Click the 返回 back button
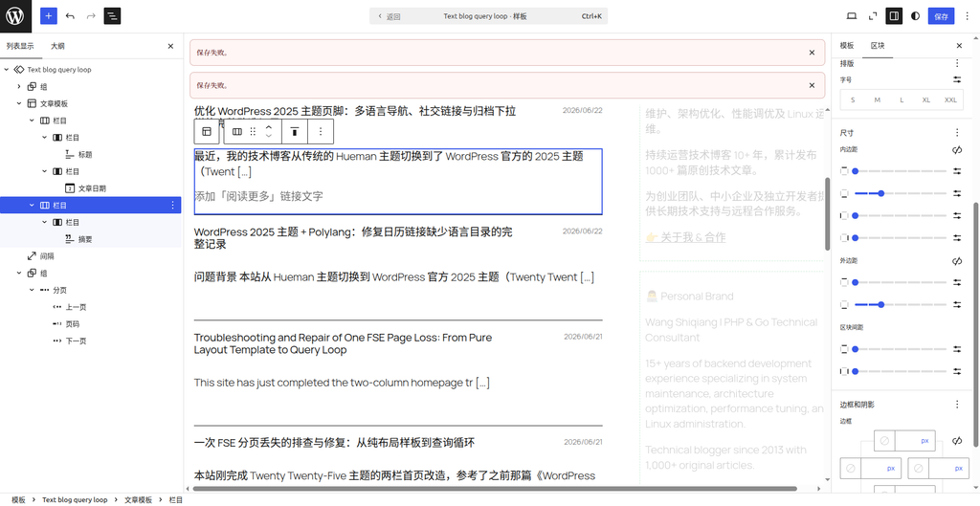The image size is (980, 506). click(388, 16)
